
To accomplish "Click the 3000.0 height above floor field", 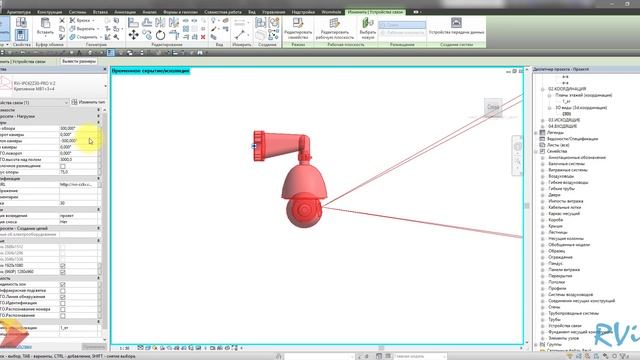I will (78, 160).
